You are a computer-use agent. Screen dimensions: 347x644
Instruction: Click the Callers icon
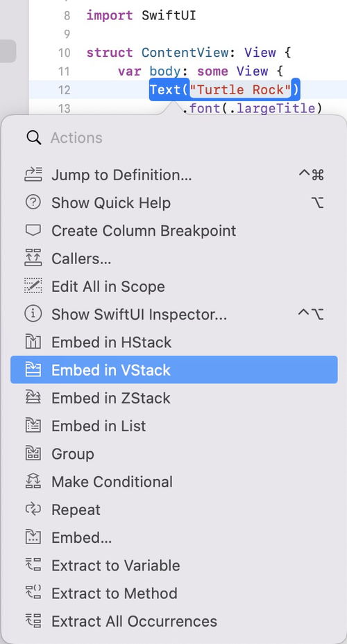(x=33, y=258)
